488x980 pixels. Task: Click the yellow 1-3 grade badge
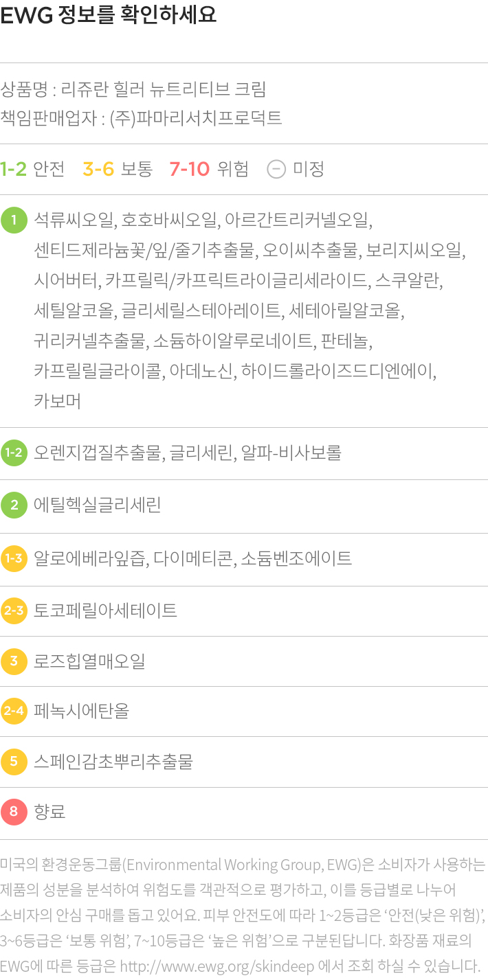coord(14,558)
